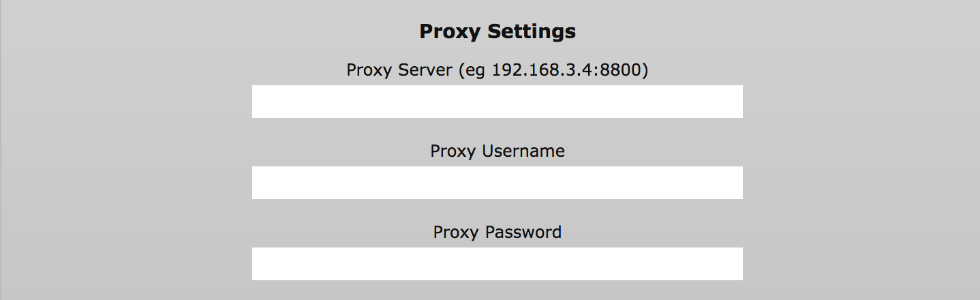The image size is (980, 300).
Task: Place cursor in the topmost white text box
Action: pos(497,102)
